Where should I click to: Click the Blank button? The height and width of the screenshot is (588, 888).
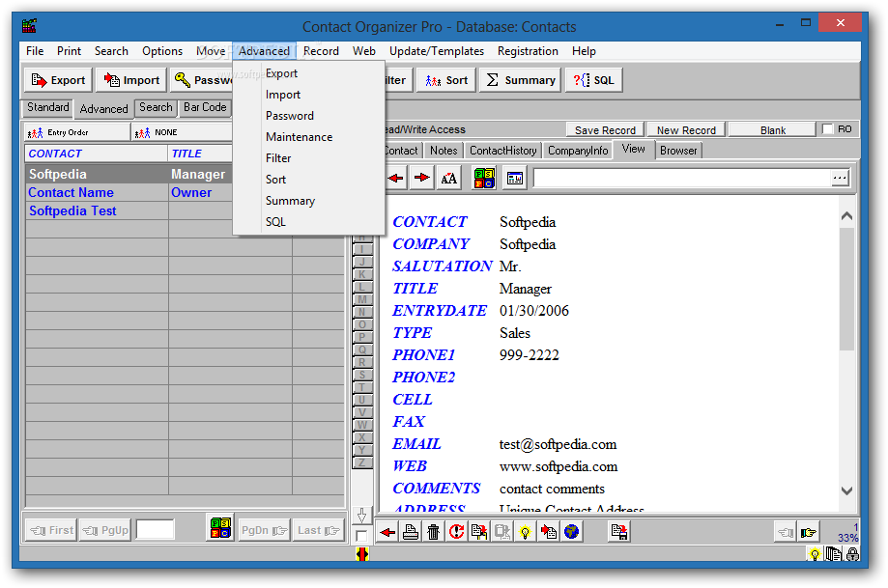click(x=772, y=130)
